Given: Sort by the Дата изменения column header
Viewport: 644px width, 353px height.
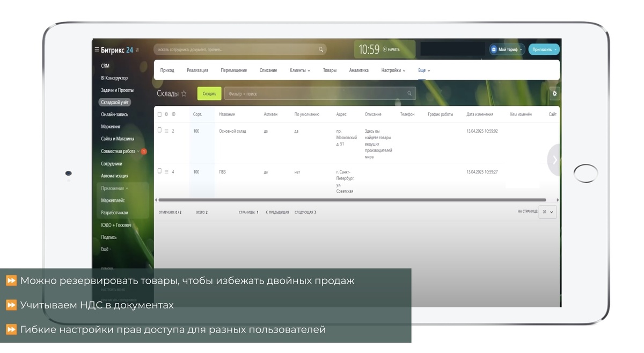Looking at the screenshot, I should point(480,114).
